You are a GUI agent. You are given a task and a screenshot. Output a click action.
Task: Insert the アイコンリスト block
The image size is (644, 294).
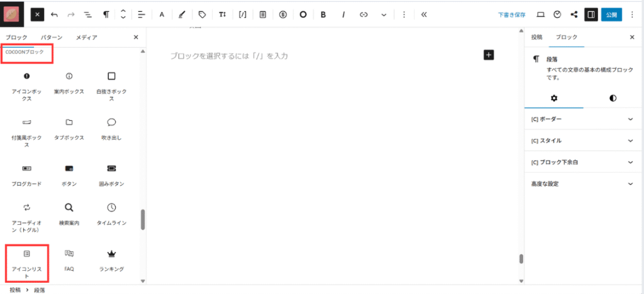[x=26, y=264]
